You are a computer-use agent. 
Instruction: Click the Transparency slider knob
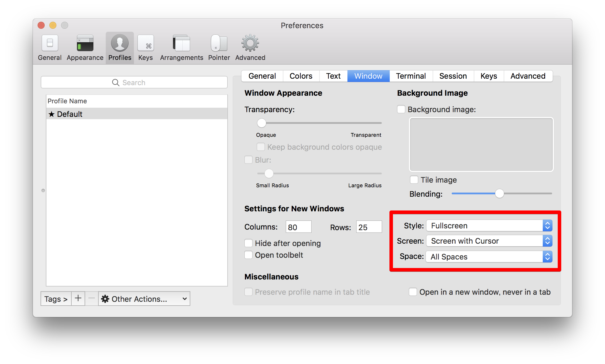261,123
